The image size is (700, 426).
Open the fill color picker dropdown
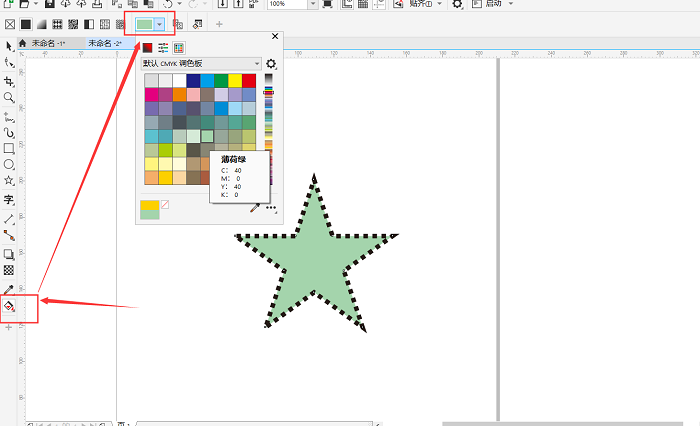pos(159,23)
